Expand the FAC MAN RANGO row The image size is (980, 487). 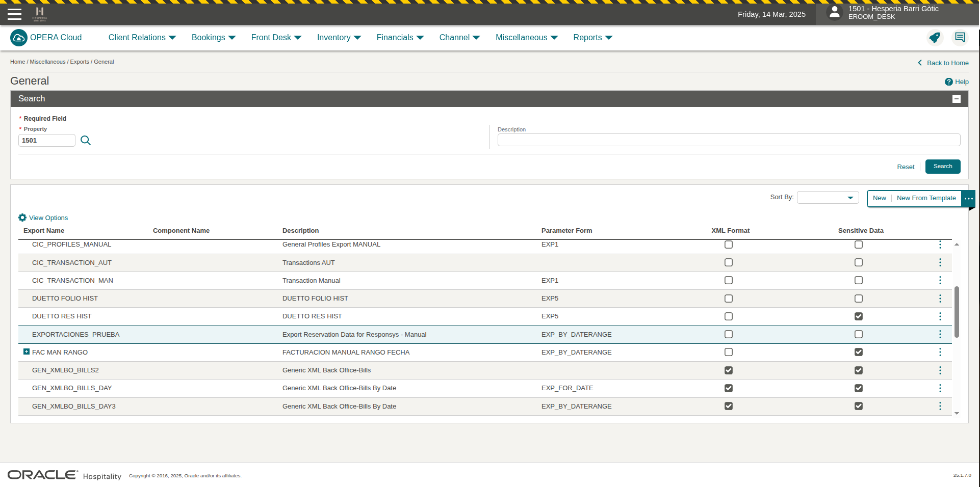[x=27, y=352]
